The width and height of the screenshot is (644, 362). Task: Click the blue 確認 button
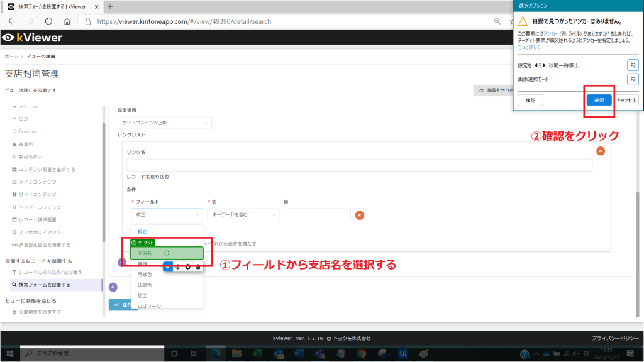pyautogui.click(x=598, y=101)
